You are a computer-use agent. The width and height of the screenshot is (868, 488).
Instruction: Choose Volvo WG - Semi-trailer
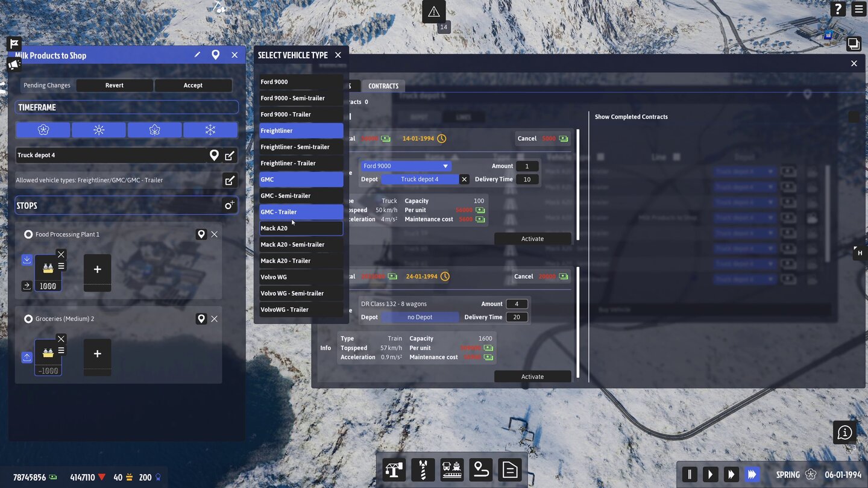[x=301, y=293]
